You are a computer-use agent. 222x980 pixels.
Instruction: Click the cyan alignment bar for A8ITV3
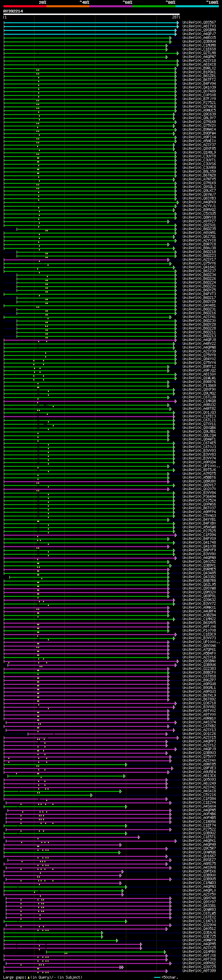[91, 27]
